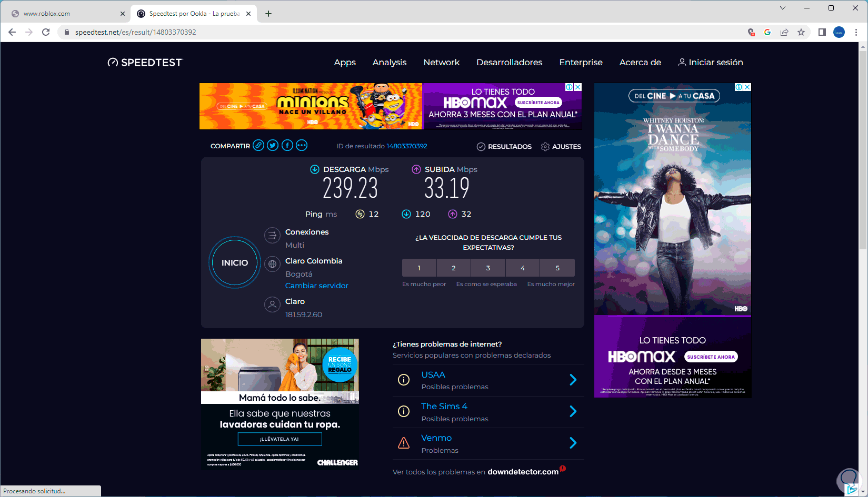Open the Ajustes settings gear

pos(545,147)
